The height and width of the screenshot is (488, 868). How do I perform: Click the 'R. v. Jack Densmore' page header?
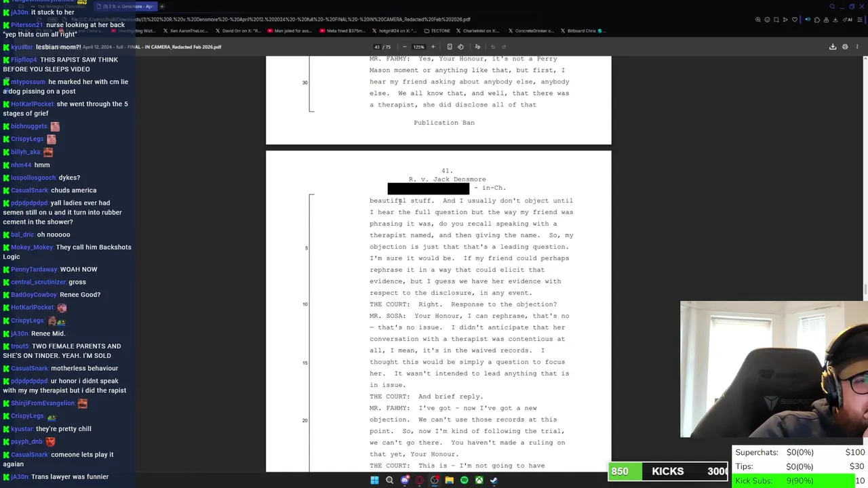click(447, 180)
